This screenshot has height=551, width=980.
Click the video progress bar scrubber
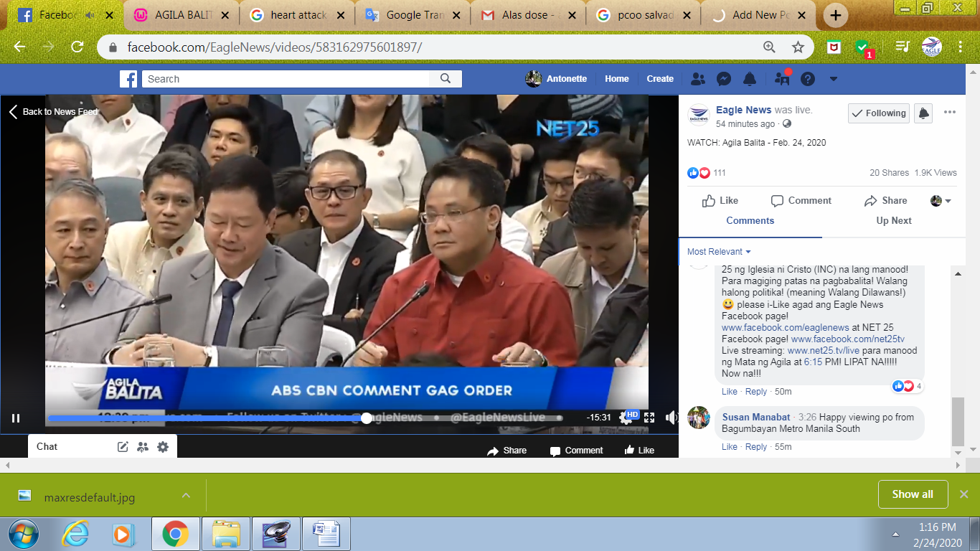click(x=367, y=418)
